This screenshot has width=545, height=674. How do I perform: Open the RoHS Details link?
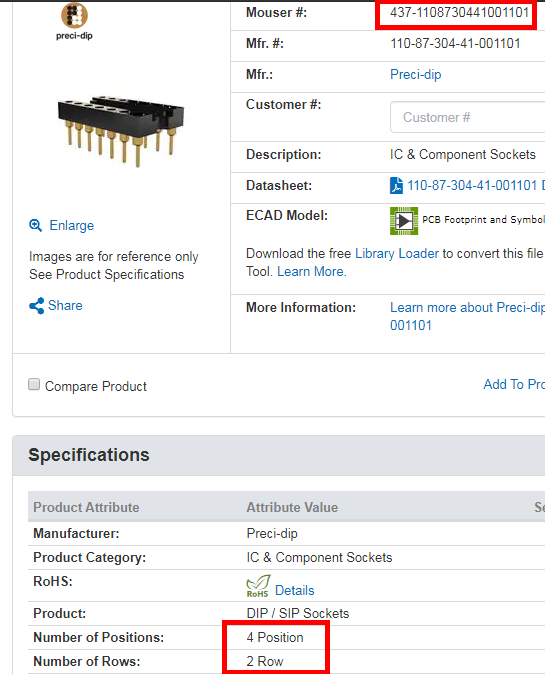point(294,591)
